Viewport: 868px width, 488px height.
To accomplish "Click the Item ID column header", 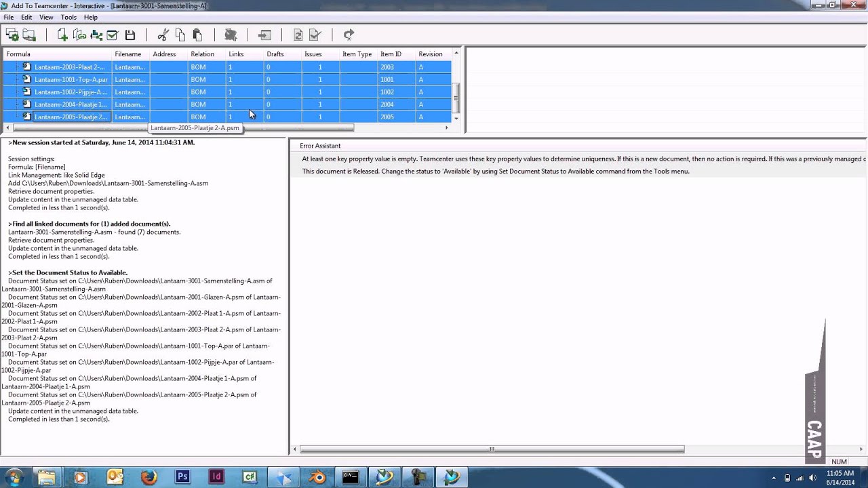I will (397, 54).
